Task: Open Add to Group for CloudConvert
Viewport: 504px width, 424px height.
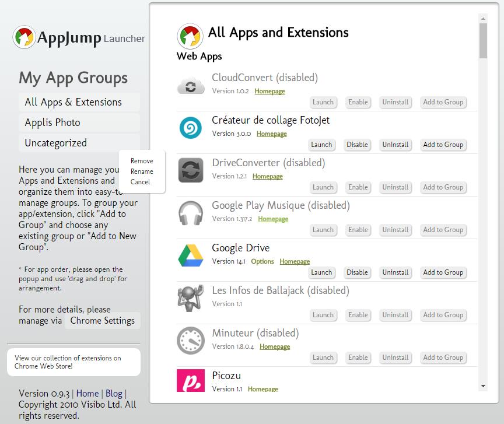Action: pyautogui.click(x=443, y=102)
